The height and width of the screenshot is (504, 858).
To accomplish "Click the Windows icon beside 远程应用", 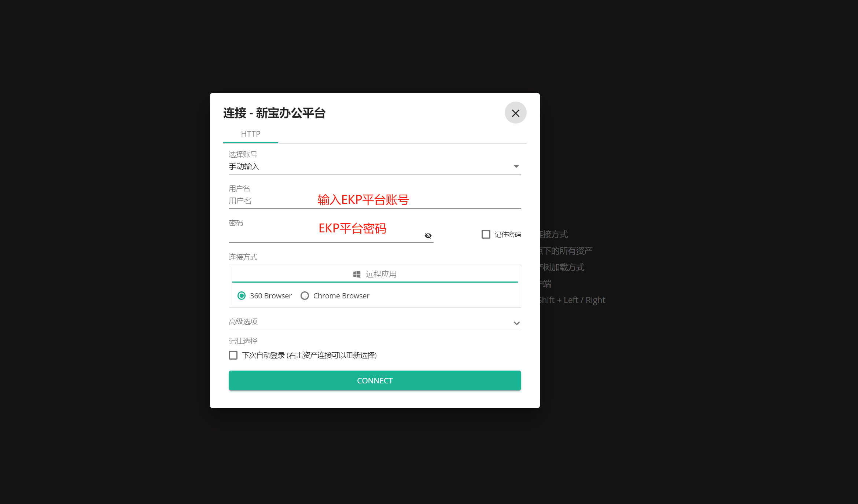I will click(357, 274).
